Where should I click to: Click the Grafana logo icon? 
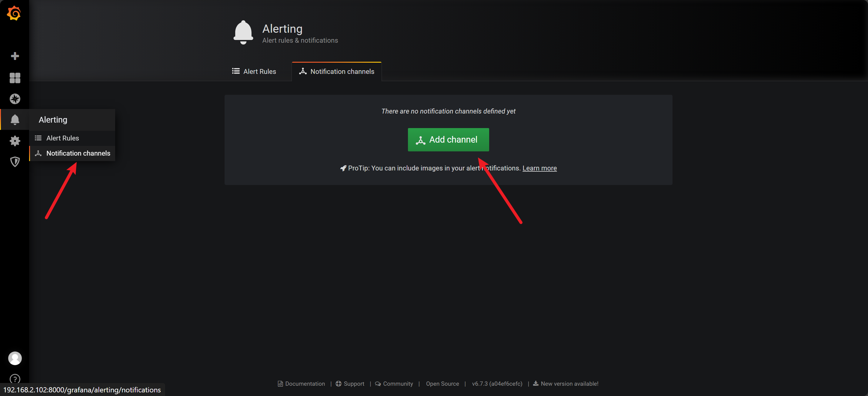click(14, 13)
